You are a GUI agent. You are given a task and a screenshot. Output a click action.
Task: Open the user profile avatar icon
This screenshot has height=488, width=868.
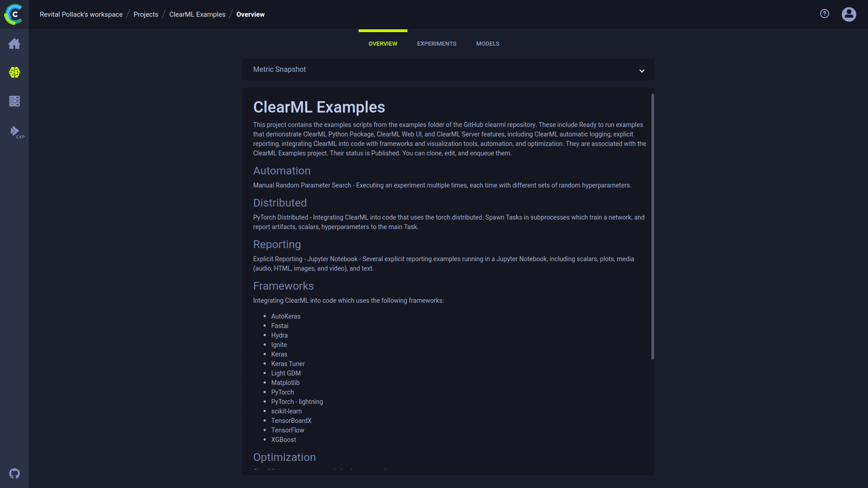849,14
